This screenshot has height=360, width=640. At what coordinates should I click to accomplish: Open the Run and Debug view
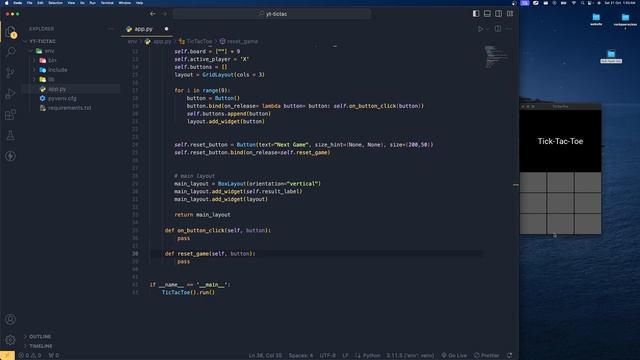11,93
